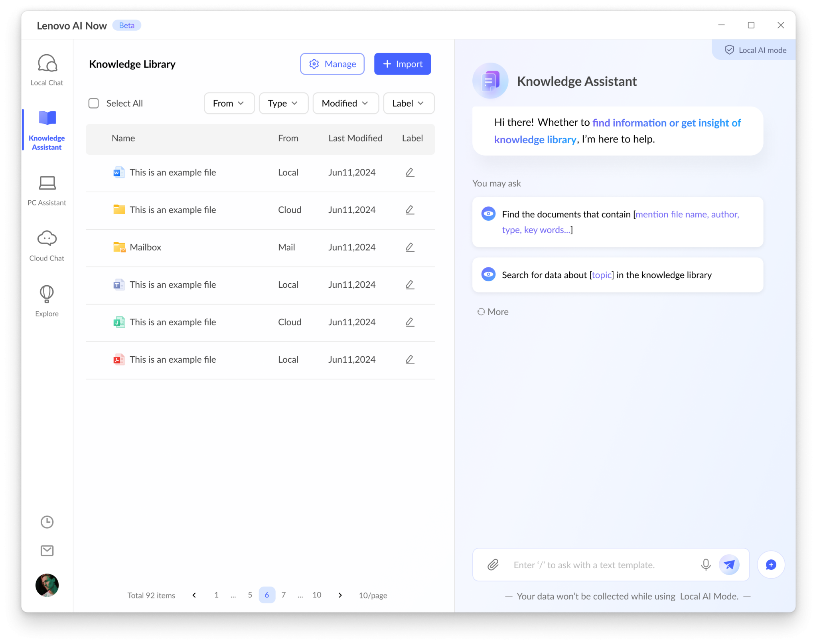This screenshot has height=644, width=817.
Task: Expand the Modified filter dropdown
Action: click(x=345, y=103)
